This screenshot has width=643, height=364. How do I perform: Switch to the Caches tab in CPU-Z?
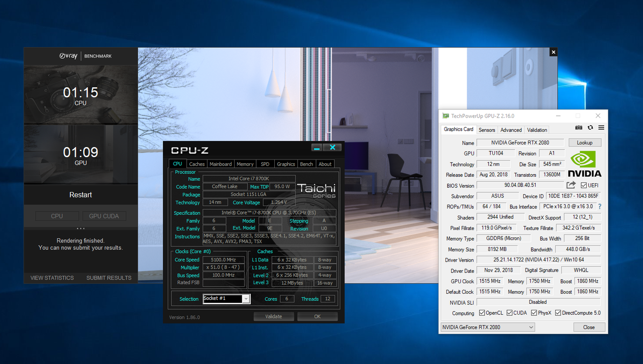197,164
